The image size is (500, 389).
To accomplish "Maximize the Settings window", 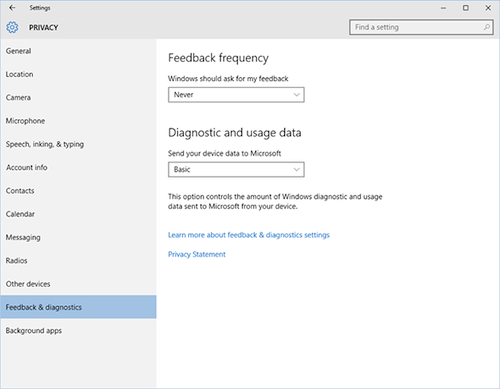I will tap(466, 8).
